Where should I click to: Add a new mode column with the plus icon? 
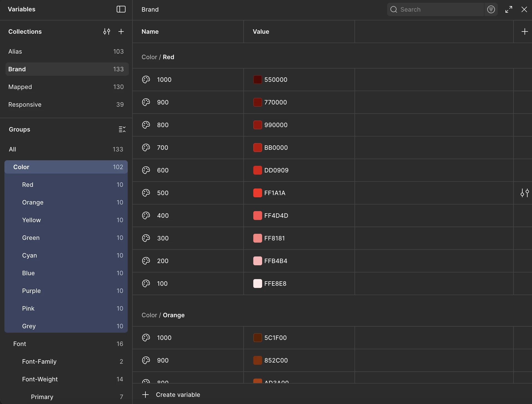[525, 32]
